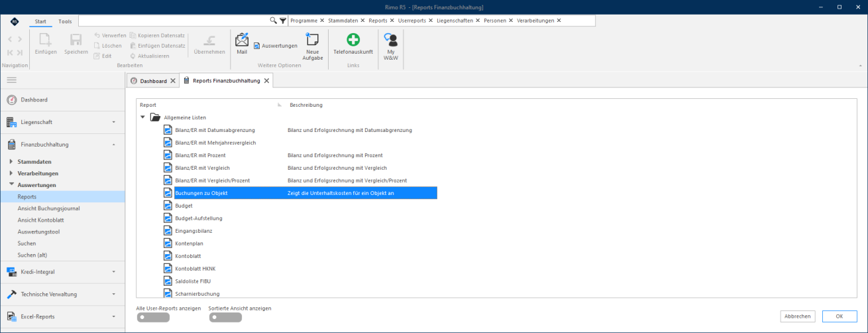
Task: Go to the next record arrow
Action: point(20,39)
